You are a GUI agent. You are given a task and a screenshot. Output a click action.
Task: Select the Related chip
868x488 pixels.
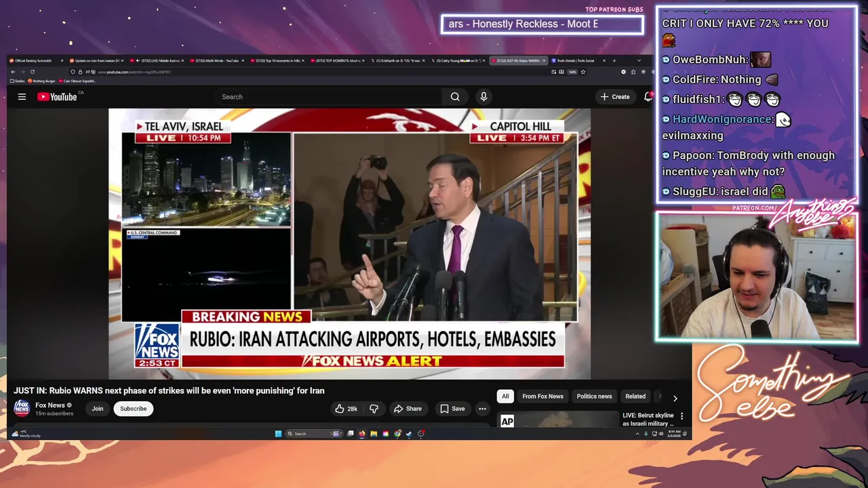635,396
